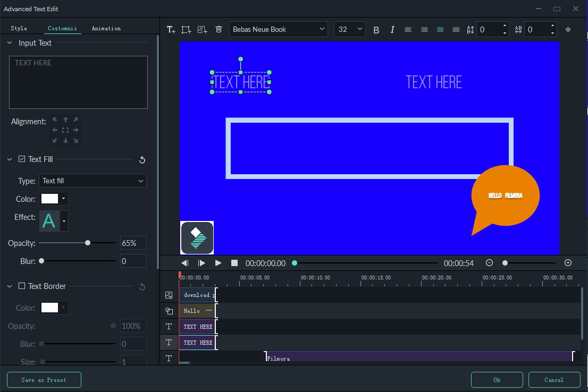Viewport: 588px width, 392px height.
Task: Increase line spacing value
Action: click(505, 25)
